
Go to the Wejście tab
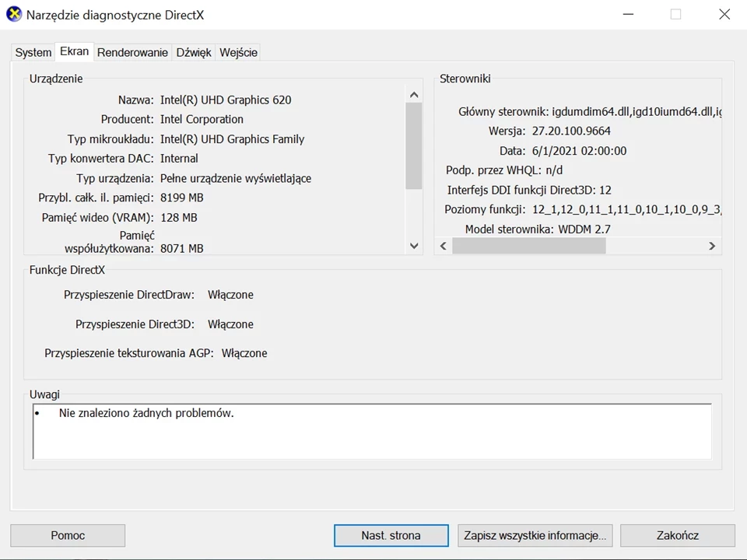238,52
